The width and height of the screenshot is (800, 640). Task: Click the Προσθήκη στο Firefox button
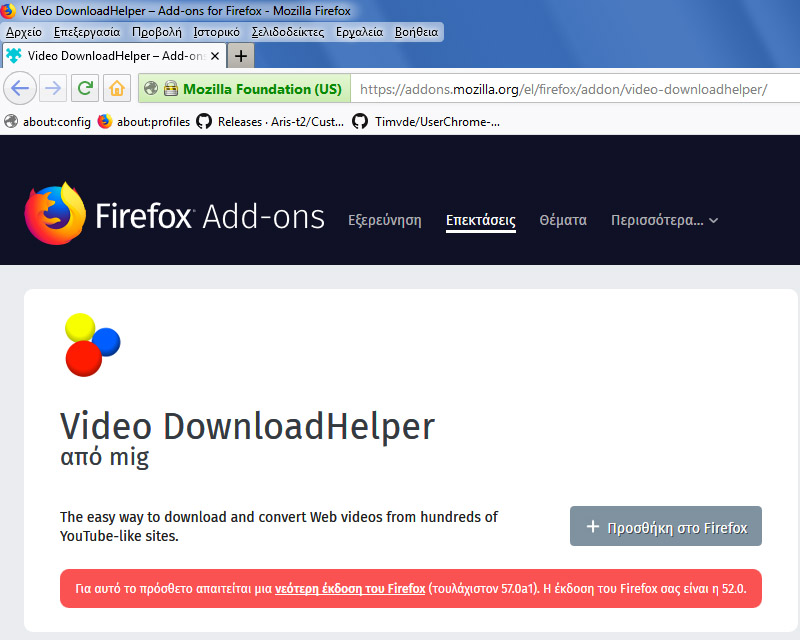coord(665,526)
